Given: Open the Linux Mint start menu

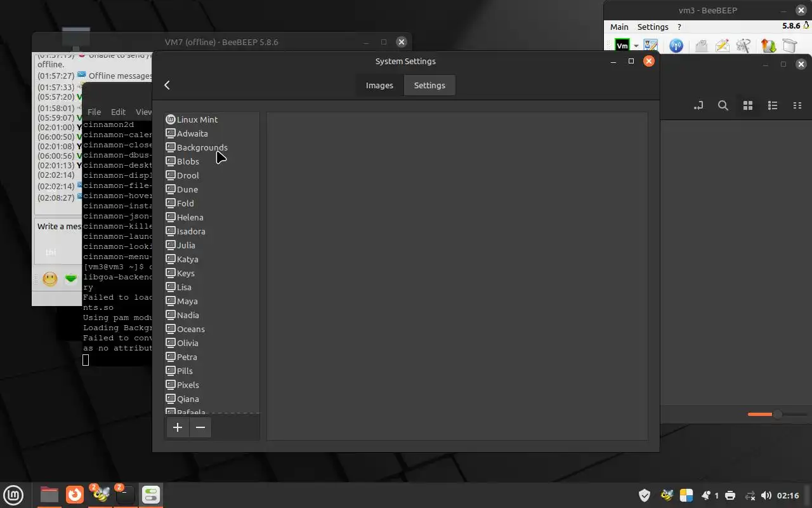Looking at the screenshot, I should [13, 495].
